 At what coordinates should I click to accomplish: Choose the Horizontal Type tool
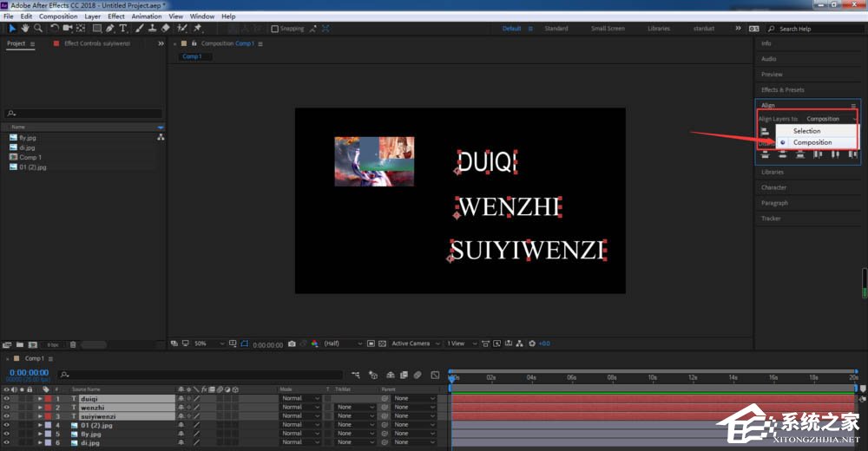tap(122, 28)
